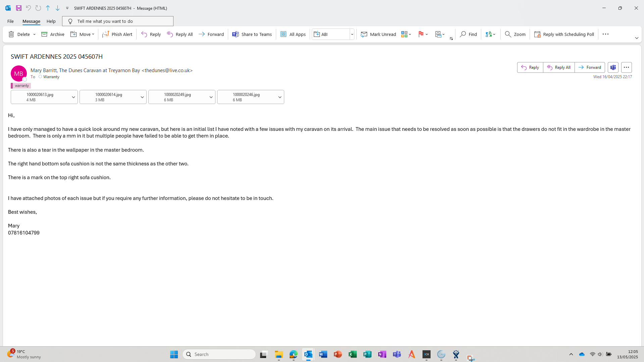Reply using the ribbon Reply button
This screenshot has height=362, width=644.
click(151, 34)
